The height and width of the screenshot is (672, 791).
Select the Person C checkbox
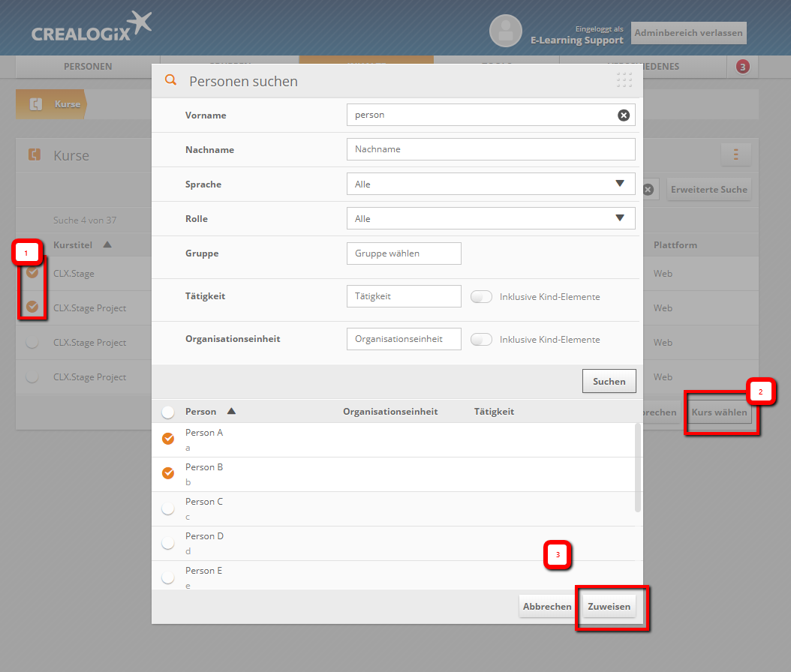point(168,508)
